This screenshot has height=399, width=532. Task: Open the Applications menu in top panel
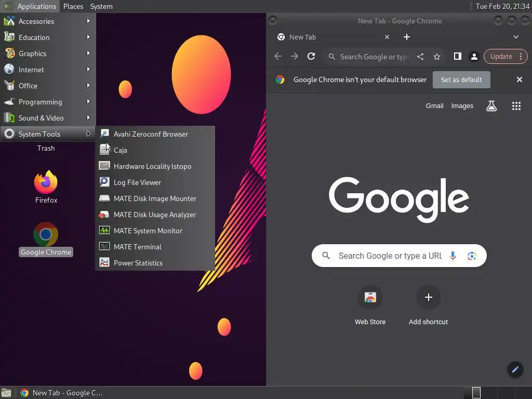click(30, 6)
